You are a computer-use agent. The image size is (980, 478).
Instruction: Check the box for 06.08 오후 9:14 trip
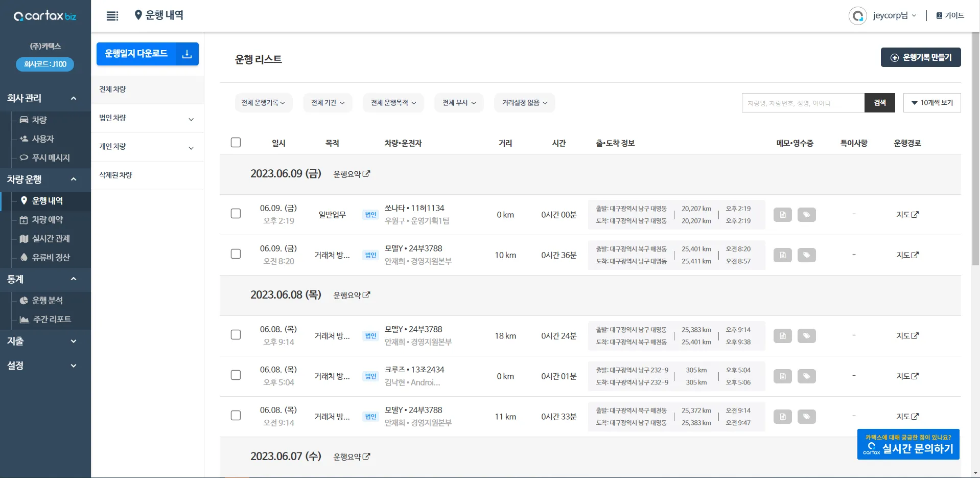coord(236,334)
